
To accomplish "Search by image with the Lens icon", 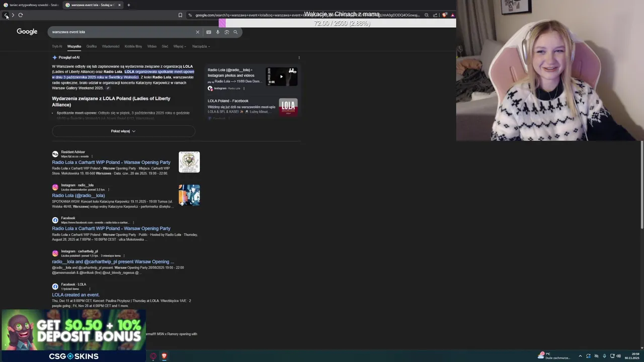I will point(226,32).
